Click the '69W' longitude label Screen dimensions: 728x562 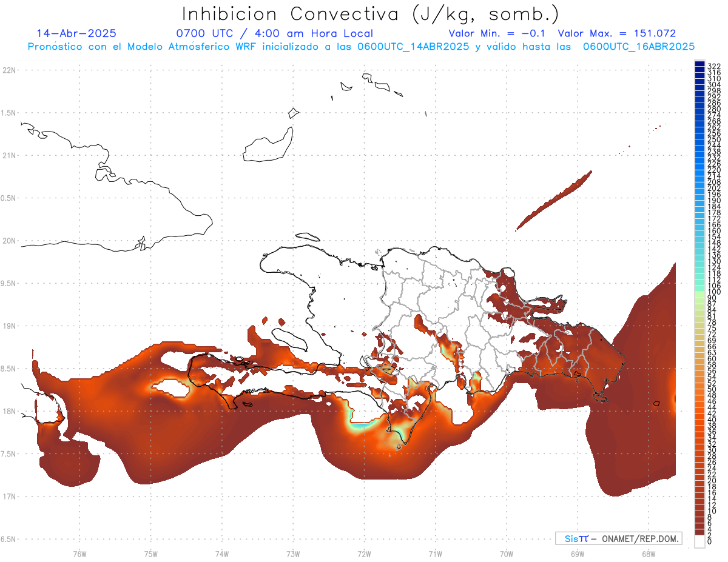(x=578, y=554)
